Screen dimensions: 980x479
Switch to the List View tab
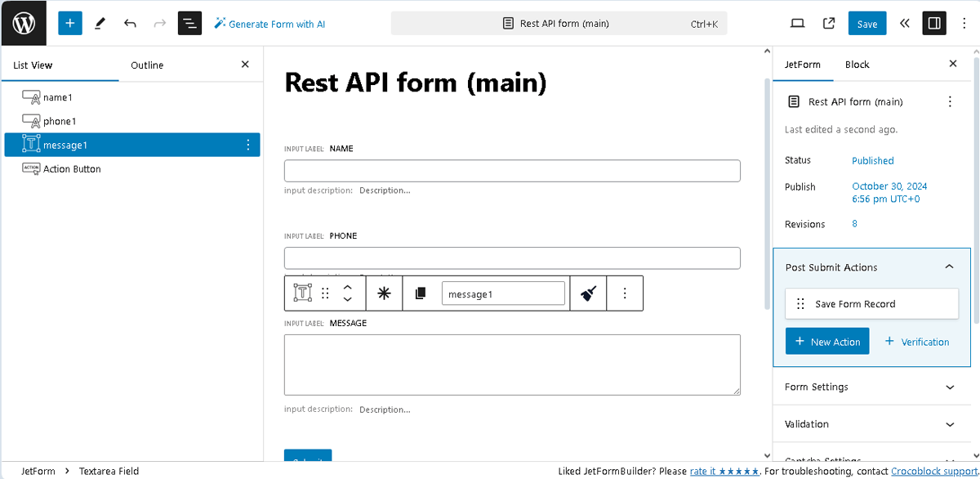click(x=33, y=65)
